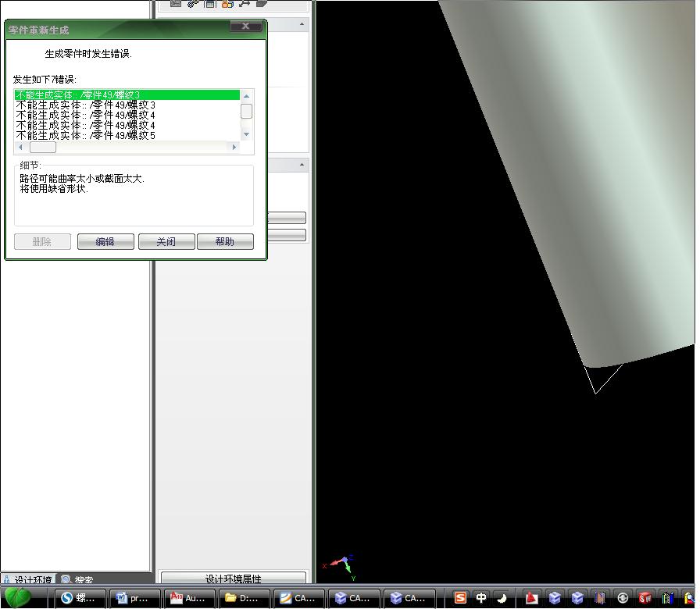Viewport: 700px width, 609px height.
Task: Click the green Start button on taskbar
Action: (18, 598)
